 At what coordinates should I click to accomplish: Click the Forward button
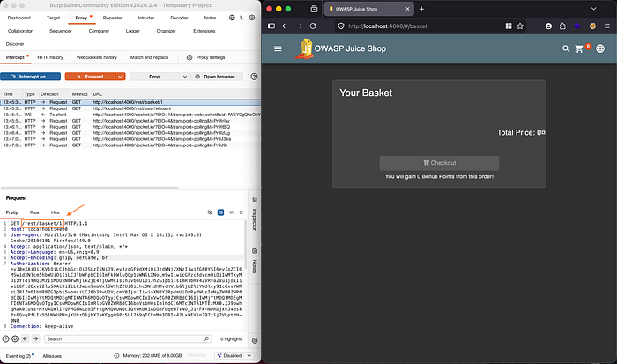click(x=90, y=77)
